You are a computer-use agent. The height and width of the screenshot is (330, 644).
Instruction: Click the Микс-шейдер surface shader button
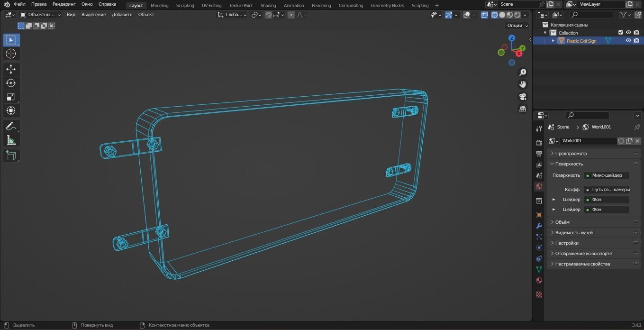(607, 175)
